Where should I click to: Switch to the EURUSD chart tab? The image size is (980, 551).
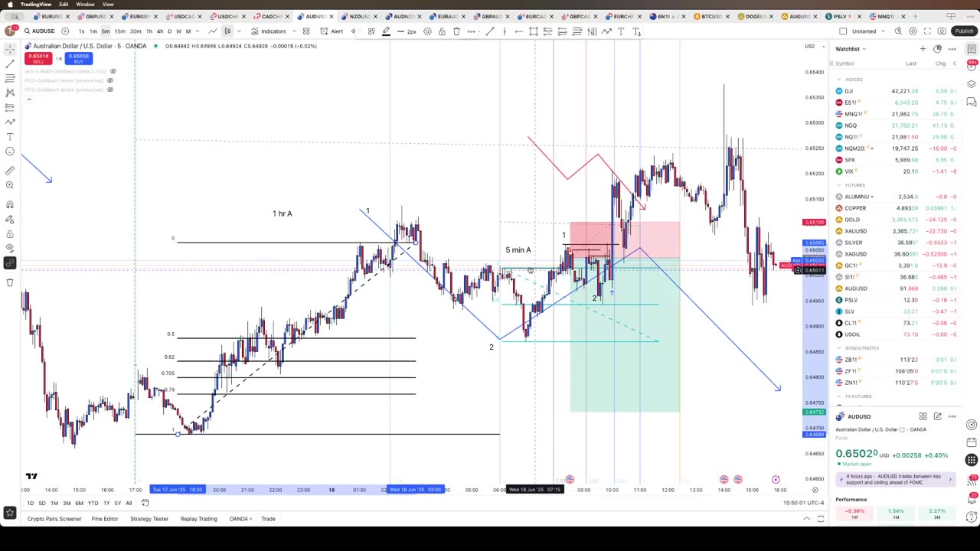[52, 16]
